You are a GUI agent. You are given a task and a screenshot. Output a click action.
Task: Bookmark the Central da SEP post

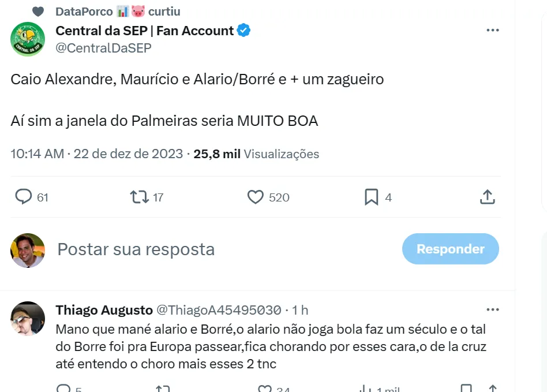pyautogui.click(x=371, y=197)
